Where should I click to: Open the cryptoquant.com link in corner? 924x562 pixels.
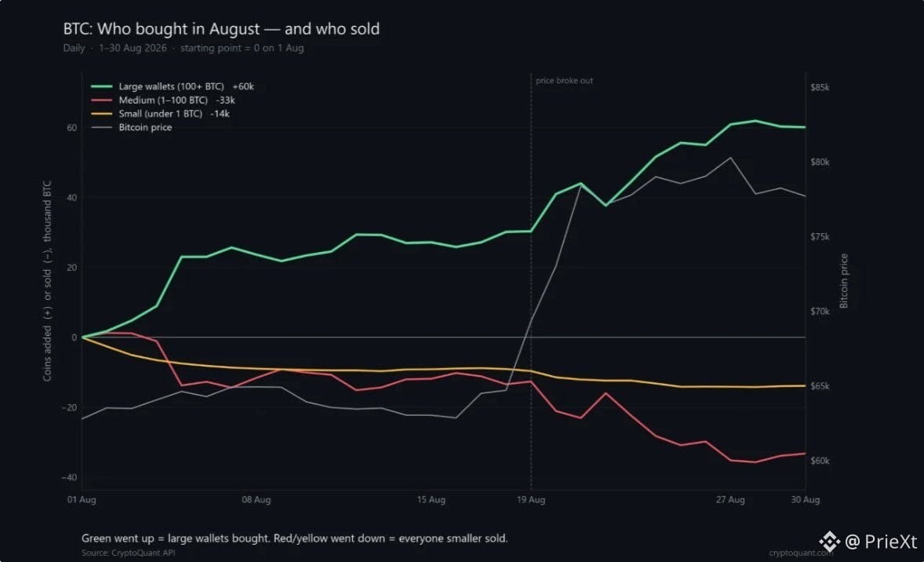pyautogui.click(x=801, y=553)
